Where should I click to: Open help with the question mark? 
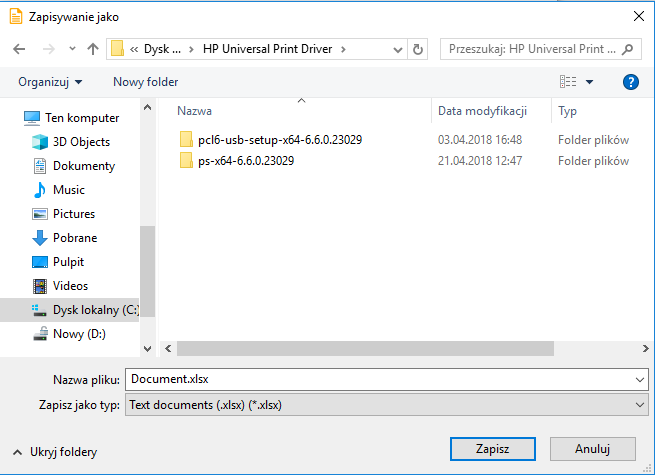(630, 82)
